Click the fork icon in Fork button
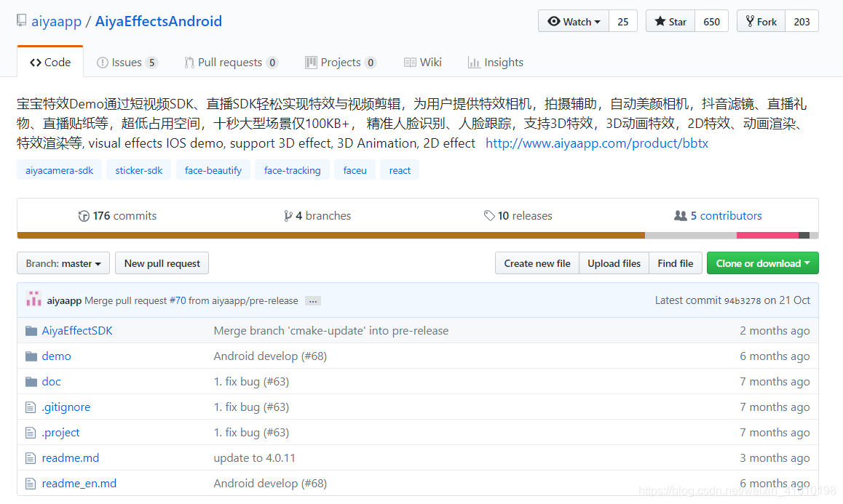 click(x=750, y=22)
